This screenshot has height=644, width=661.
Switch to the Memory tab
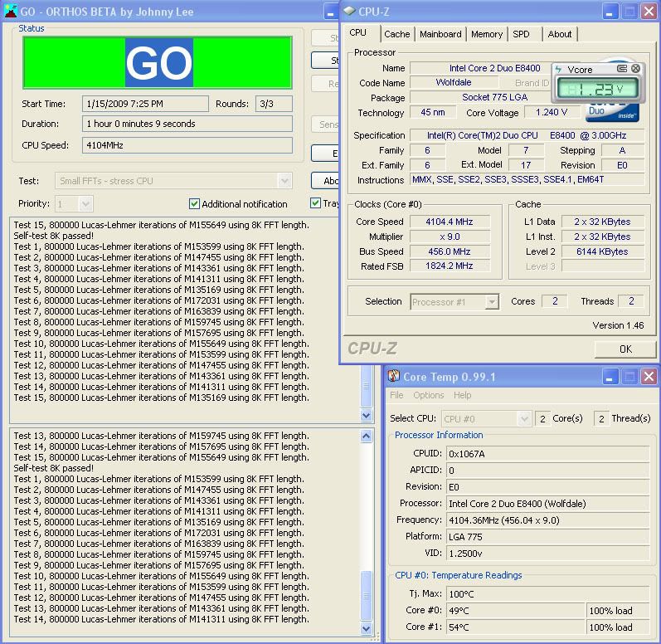pos(487,34)
